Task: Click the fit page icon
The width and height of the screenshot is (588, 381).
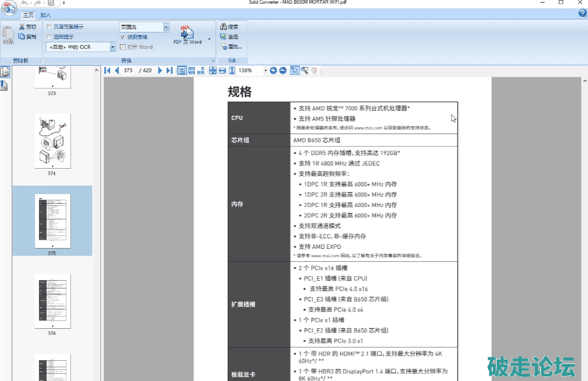Action: point(213,70)
